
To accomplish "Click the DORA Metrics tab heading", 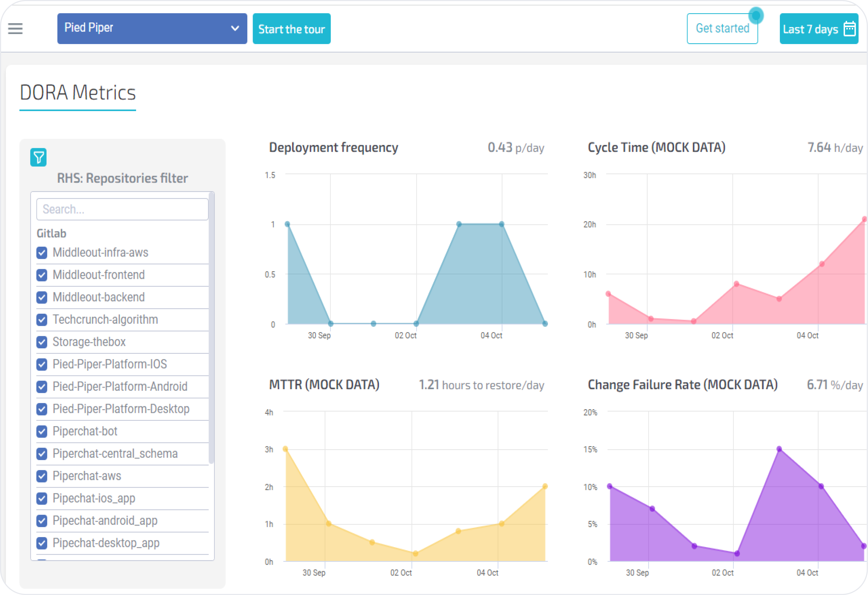I will coord(78,93).
